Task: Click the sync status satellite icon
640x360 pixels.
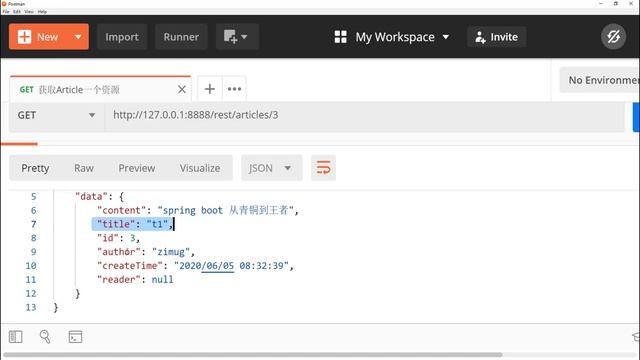Action: point(613,37)
